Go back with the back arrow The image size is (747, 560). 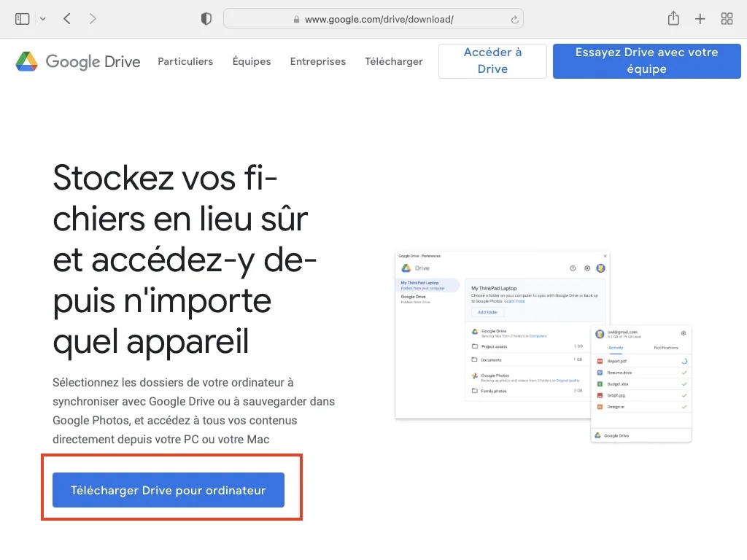click(x=67, y=19)
